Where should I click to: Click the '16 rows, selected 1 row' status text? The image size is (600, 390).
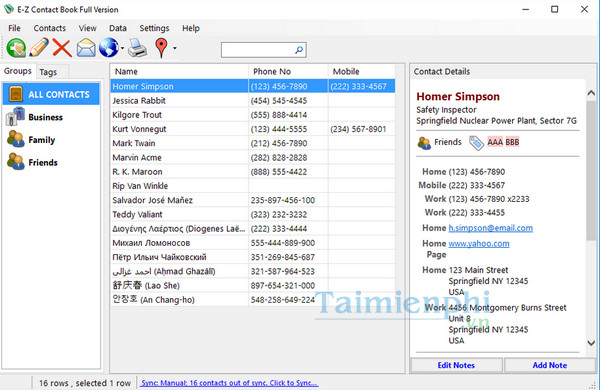(x=85, y=383)
